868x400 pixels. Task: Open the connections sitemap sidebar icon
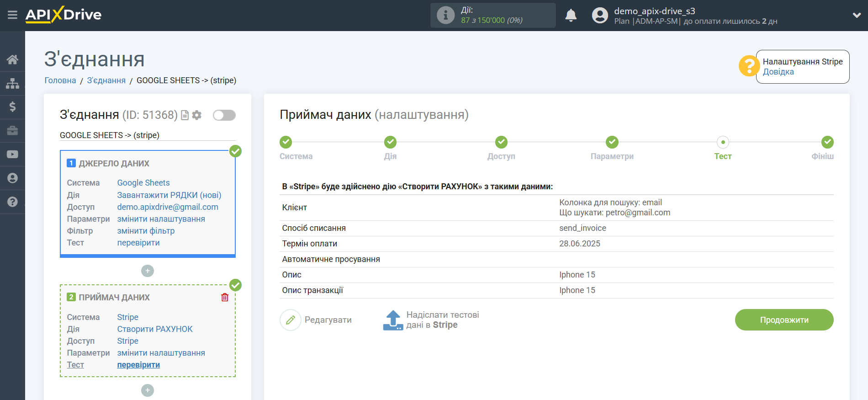(12, 83)
